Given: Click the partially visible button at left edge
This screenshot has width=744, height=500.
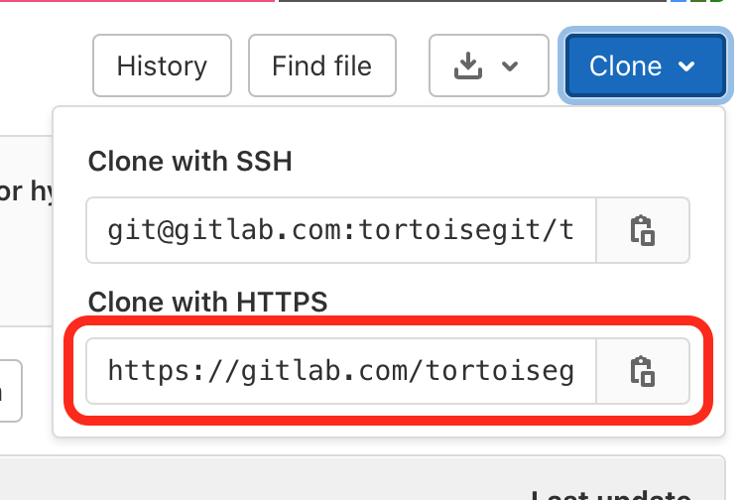Looking at the screenshot, I should (10, 391).
